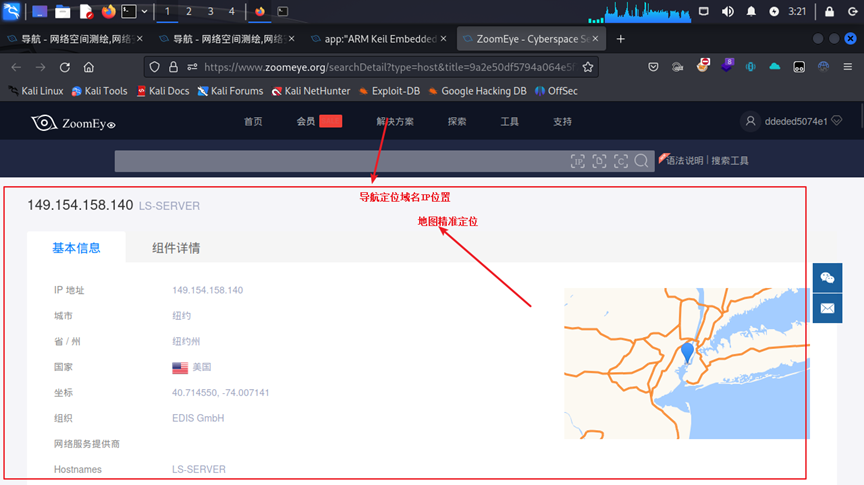864x485 pixels.
Task: Open the Google Hacking DB bookmark
Action: 477,91
